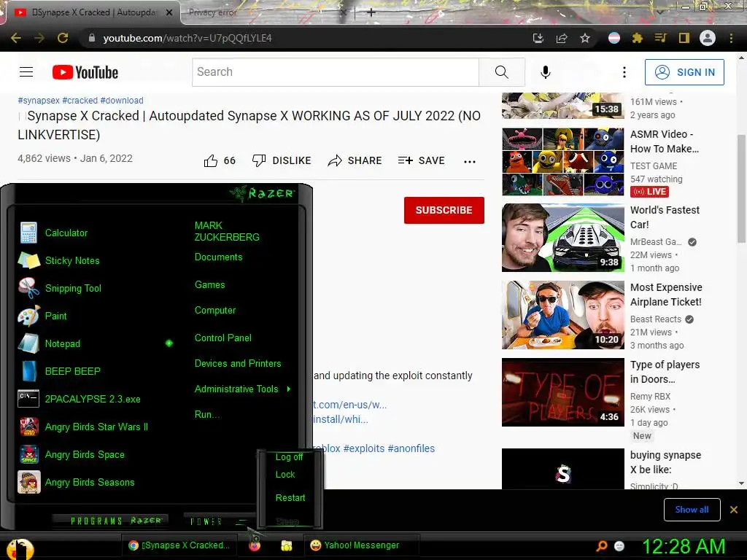Click SIGN IN button
Screen dimensions: 747x560
(x=684, y=72)
